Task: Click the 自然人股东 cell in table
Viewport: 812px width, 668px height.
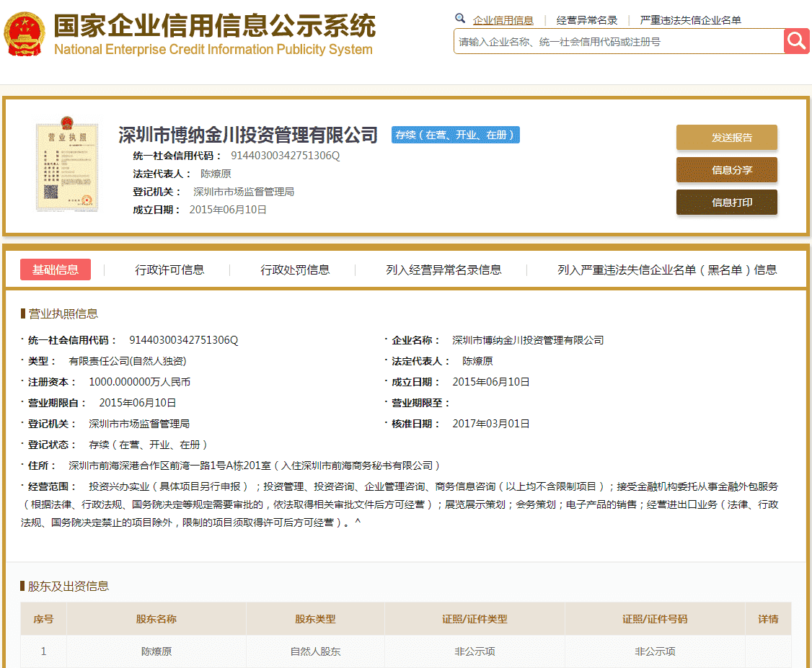Action: tap(315, 651)
